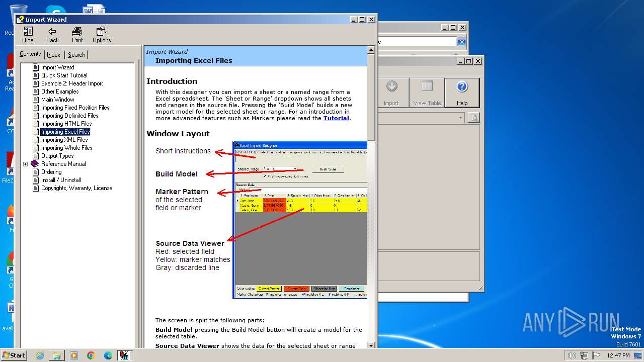This screenshot has height=362, width=644.
Task: Click the help pane scroll up arrow
Action: tap(371, 50)
